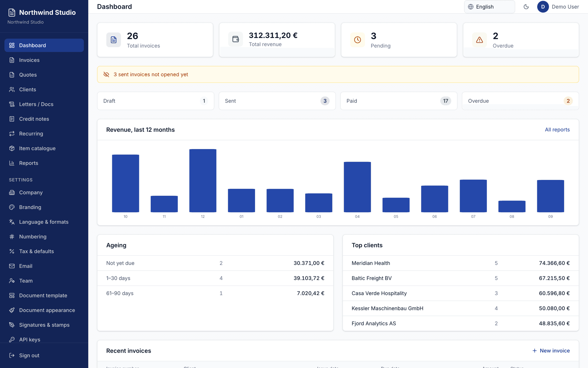
Task: Filter by the Sent status card
Action: click(x=277, y=101)
